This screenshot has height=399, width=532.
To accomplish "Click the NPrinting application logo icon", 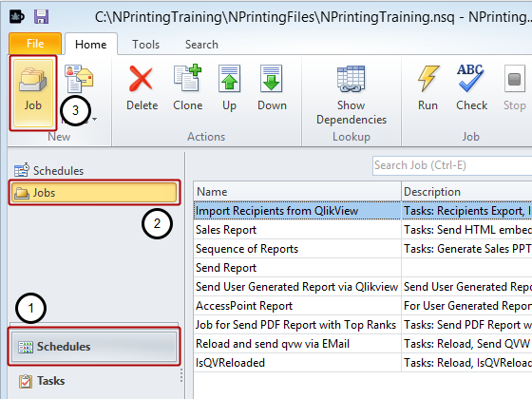I will pyautogui.click(x=16, y=16).
